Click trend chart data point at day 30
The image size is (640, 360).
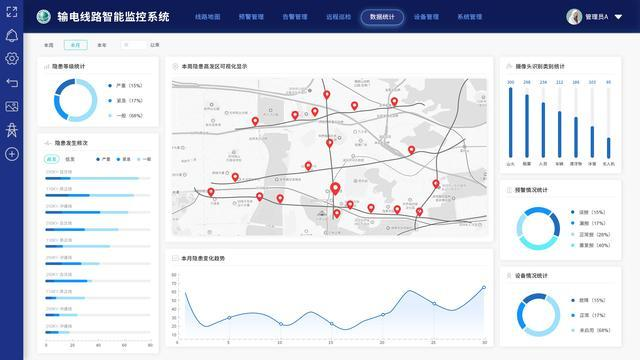click(x=484, y=288)
